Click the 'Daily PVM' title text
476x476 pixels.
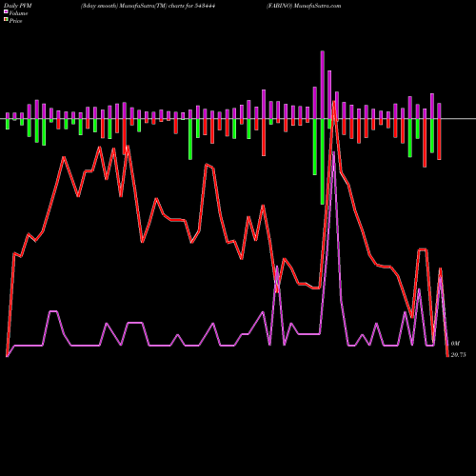point(18,6)
